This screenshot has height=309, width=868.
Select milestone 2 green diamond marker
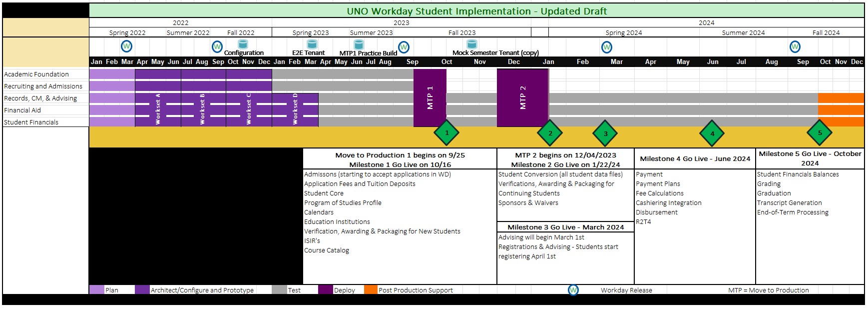550,133
